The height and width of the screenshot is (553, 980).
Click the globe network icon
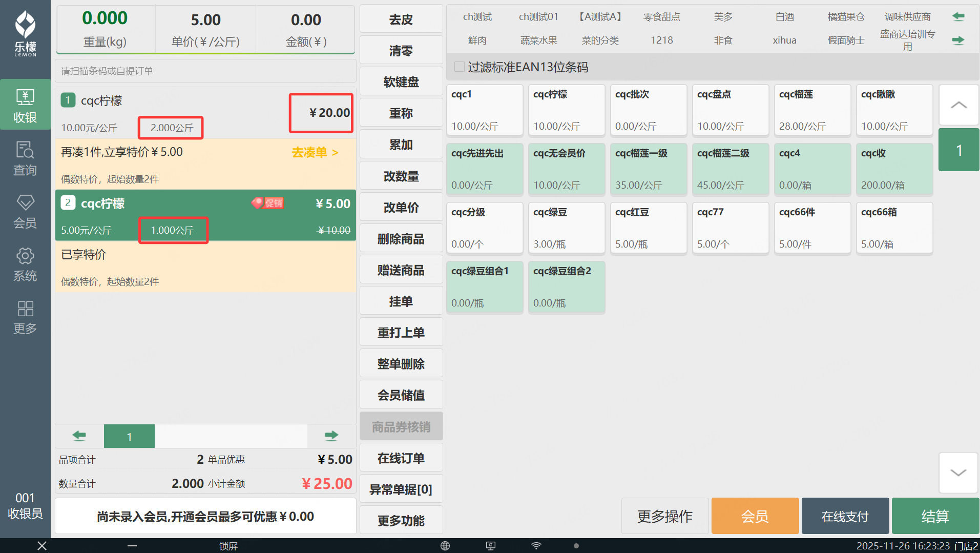click(x=445, y=546)
